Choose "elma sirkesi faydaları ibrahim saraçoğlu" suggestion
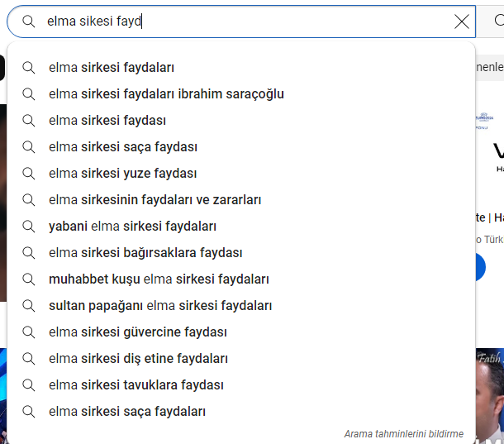 click(241, 94)
